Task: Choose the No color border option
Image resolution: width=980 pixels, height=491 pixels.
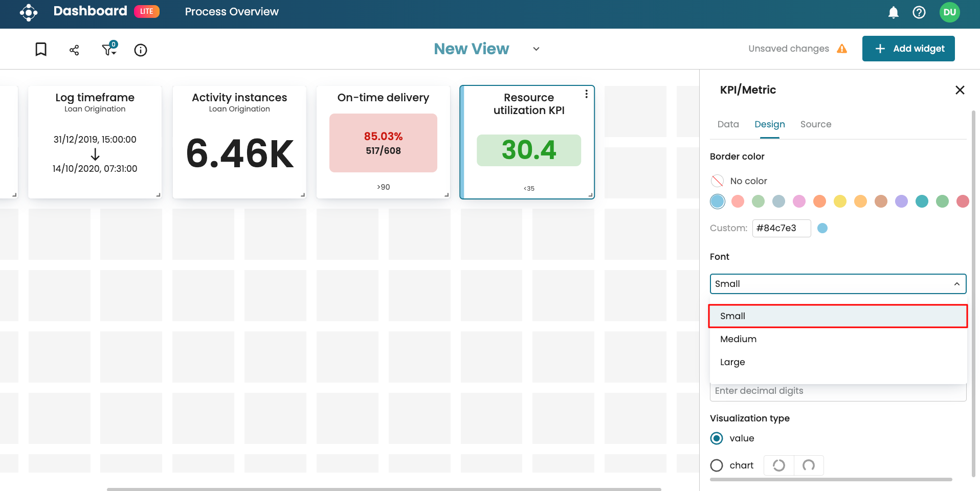Action: [718, 181]
